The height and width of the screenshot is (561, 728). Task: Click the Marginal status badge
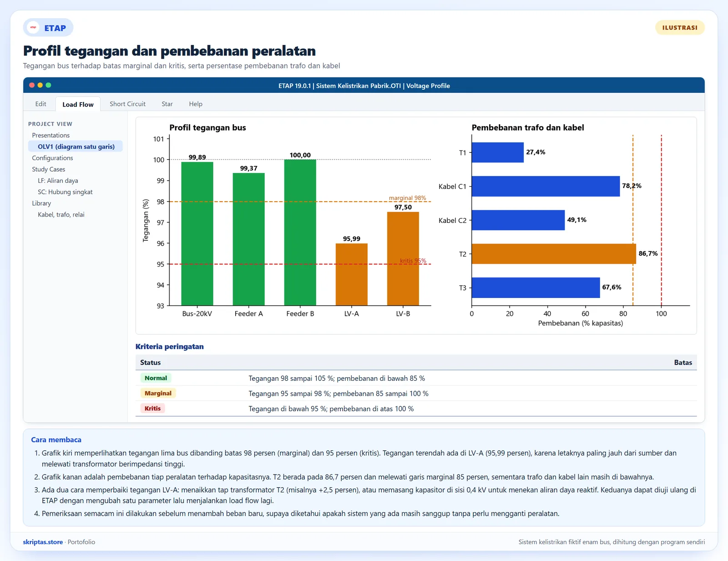pyautogui.click(x=158, y=393)
